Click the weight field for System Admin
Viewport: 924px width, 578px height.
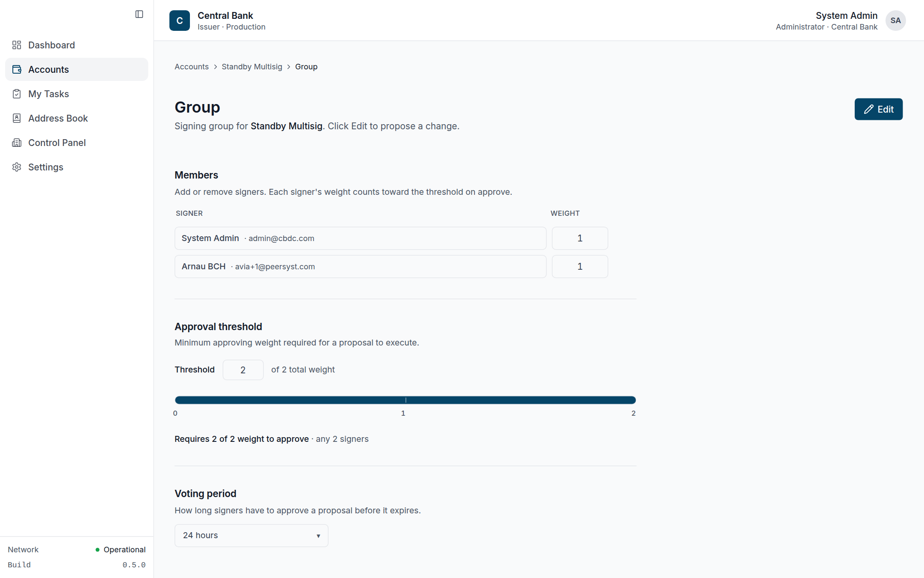pyautogui.click(x=580, y=238)
